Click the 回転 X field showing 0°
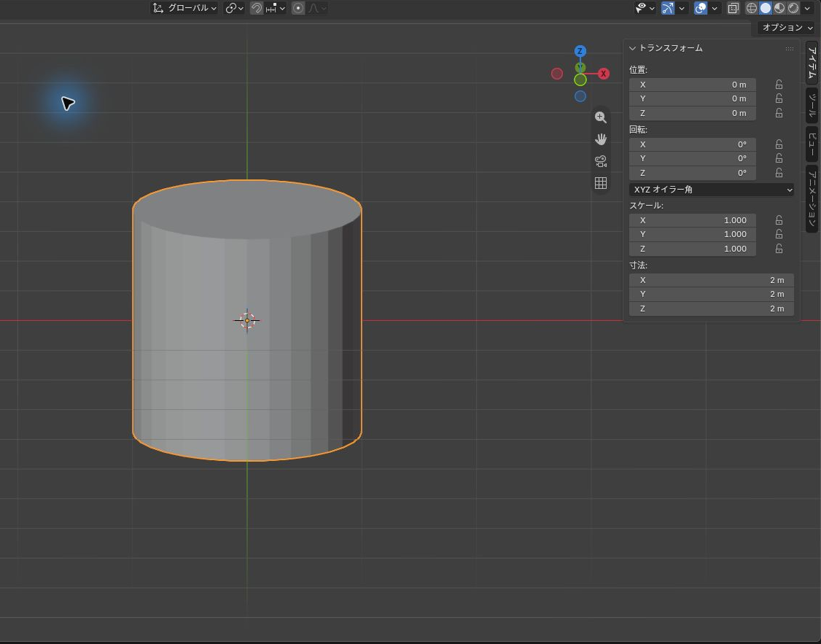The height and width of the screenshot is (644, 821). [x=692, y=144]
